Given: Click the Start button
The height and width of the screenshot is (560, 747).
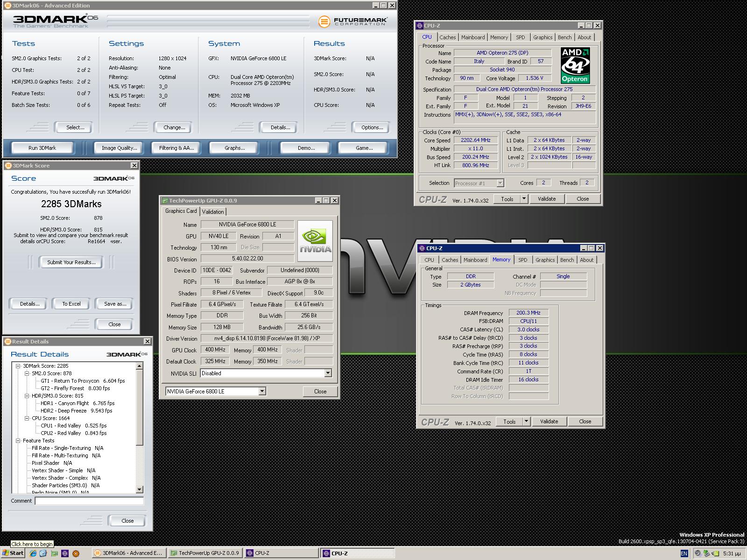Looking at the screenshot, I should pyautogui.click(x=13, y=553).
